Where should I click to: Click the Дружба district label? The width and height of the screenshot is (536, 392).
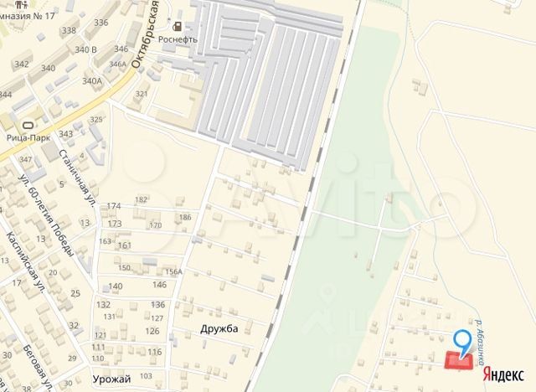tap(219, 329)
